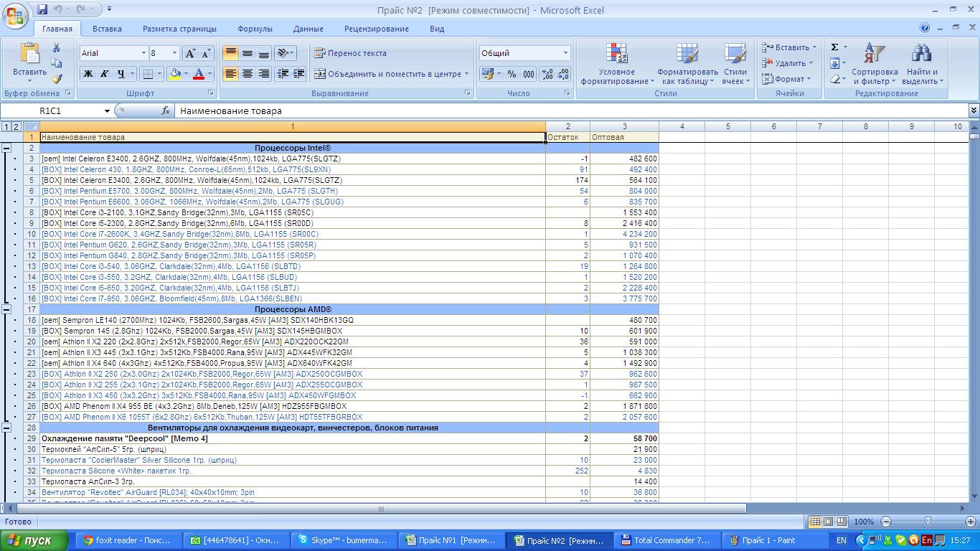Open the Общий number format dropdown
This screenshot has height=551, width=980.
(x=565, y=53)
